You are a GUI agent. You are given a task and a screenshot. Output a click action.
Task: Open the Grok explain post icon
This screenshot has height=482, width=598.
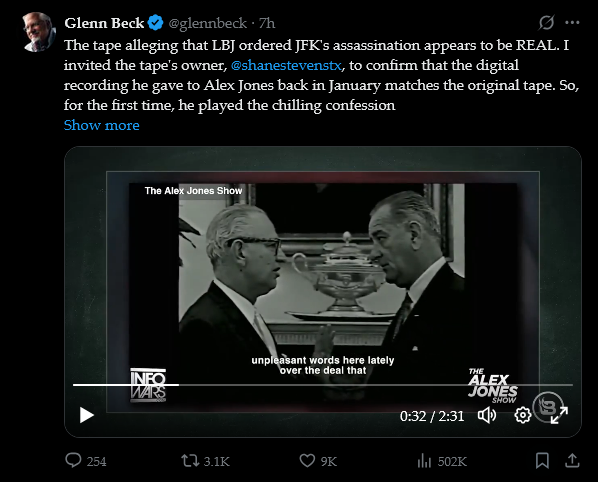546,22
